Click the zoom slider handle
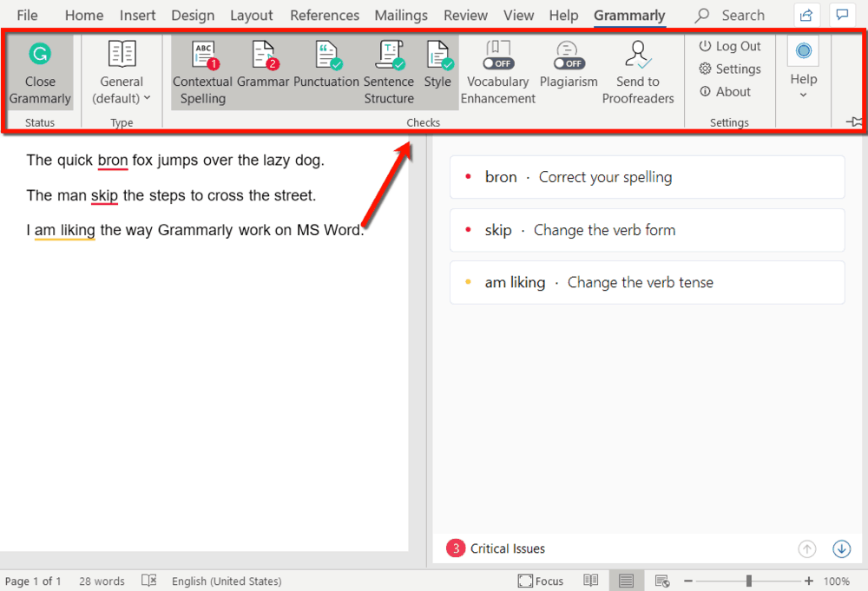868x591 pixels. click(x=748, y=581)
